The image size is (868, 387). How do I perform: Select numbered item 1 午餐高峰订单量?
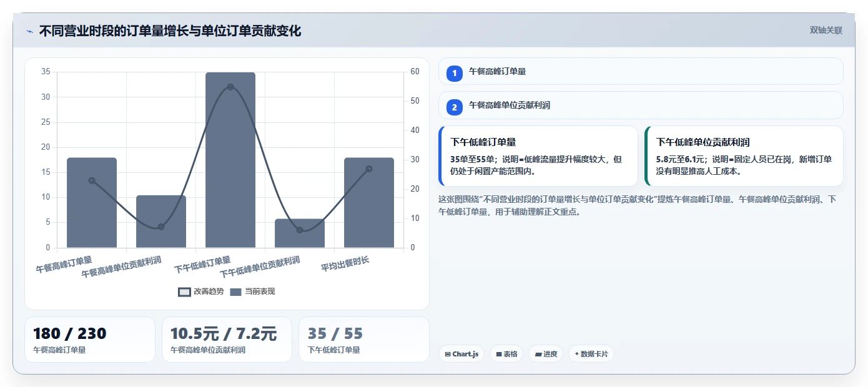pyautogui.click(x=641, y=72)
